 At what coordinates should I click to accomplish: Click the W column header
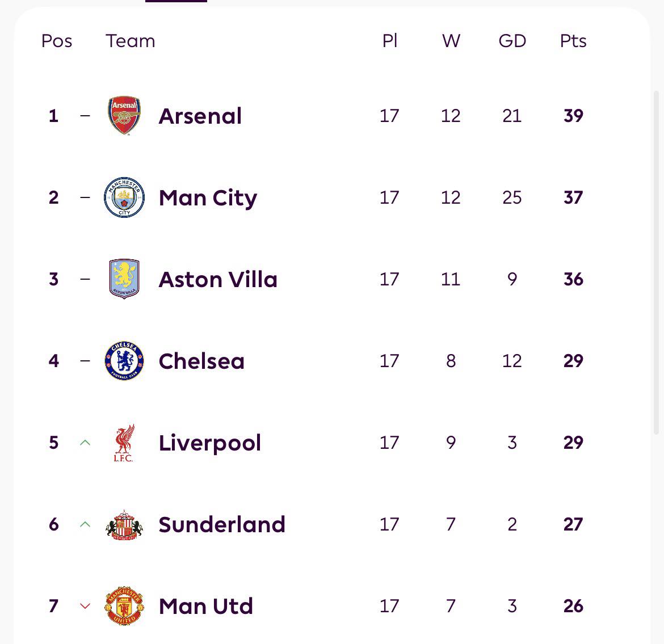point(451,41)
